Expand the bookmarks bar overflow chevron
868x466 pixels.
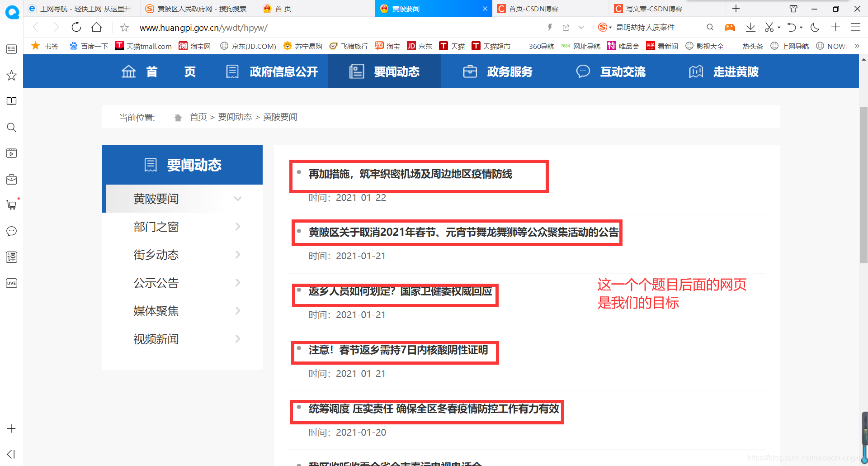[x=857, y=46]
